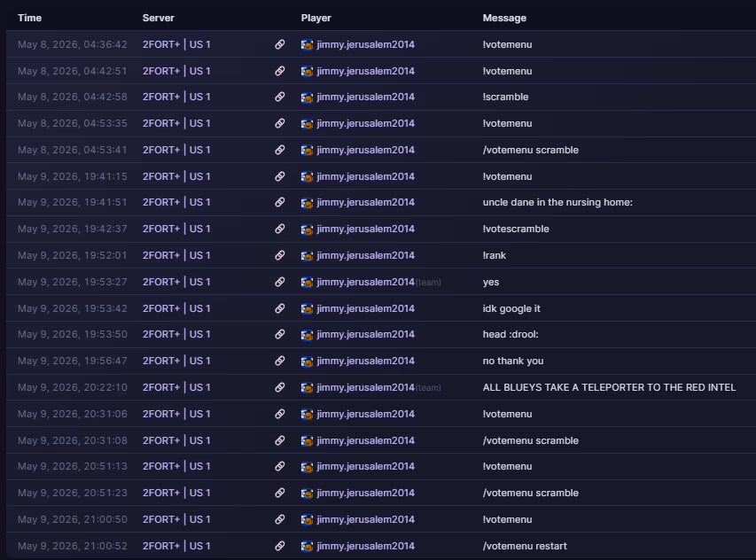This screenshot has height=560, width=756.
Task: Click the Time column header
Action: click(29, 18)
